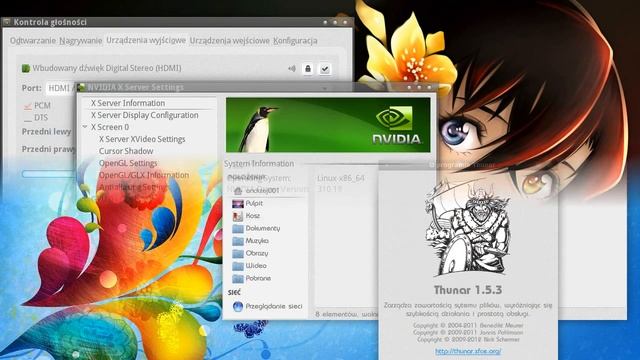Select X Server Information in NVIDIA tree
Viewport: 640px width, 360px height.
click(128, 103)
